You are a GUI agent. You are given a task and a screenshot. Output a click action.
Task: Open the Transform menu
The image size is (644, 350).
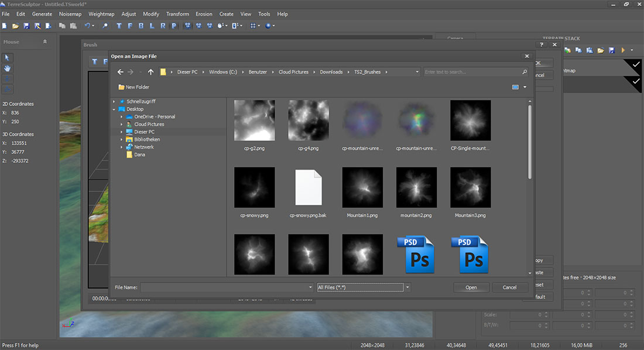pyautogui.click(x=178, y=14)
